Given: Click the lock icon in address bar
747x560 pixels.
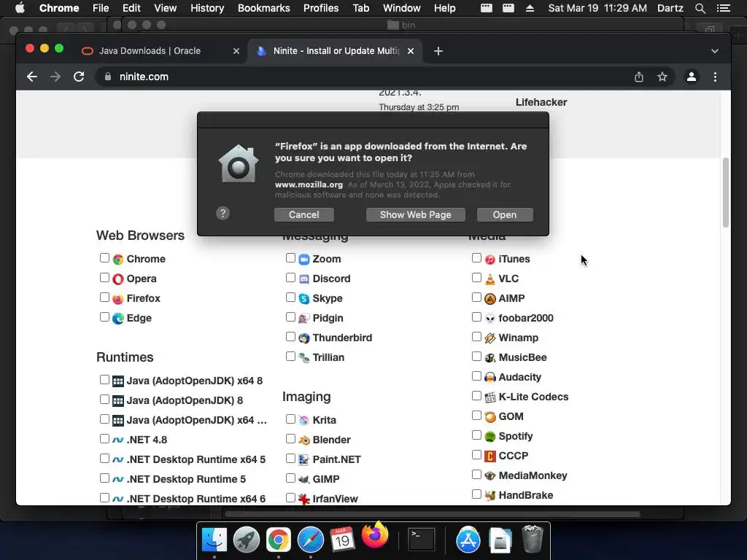Looking at the screenshot, I should coord(108,77).
